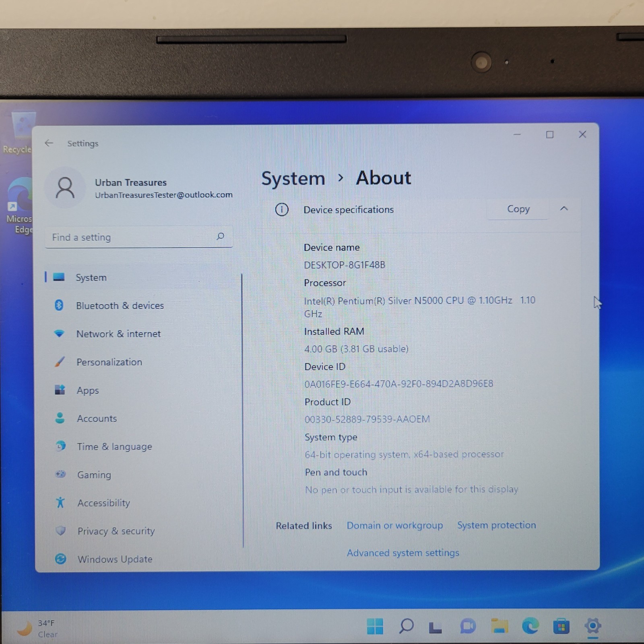
Task: Click the Product ID 00330-52889-79539-AAOEM
Action: tap(367, 419)
